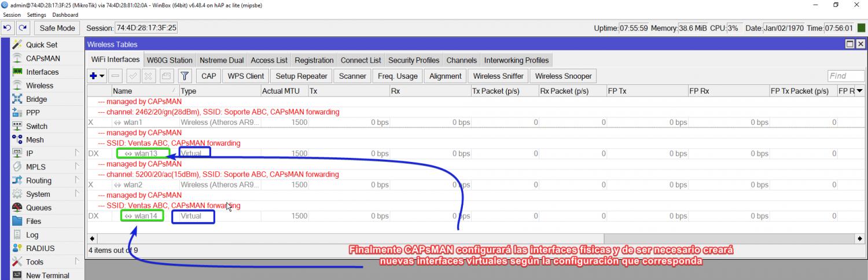Open New Terminal from the sidebar
The image size is (868, 280).
[47, 275]
